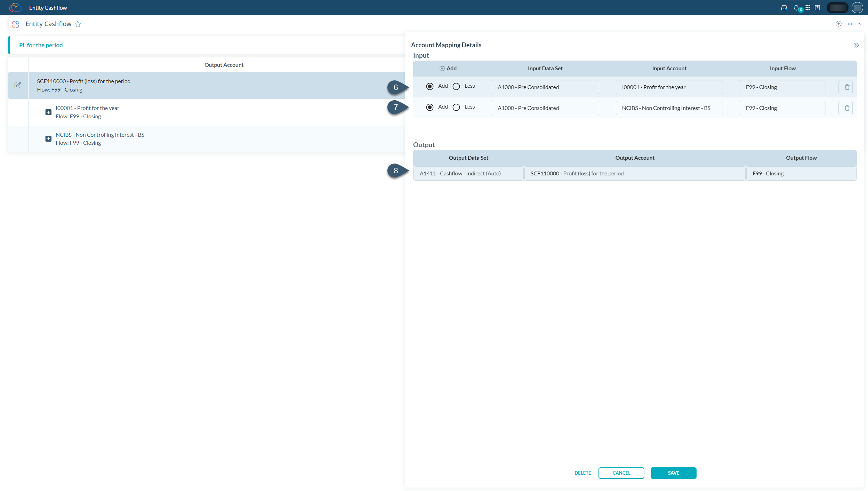
Task: Select Add radio on the first input row
Action: pyautogui.click(x=430, y=86)
